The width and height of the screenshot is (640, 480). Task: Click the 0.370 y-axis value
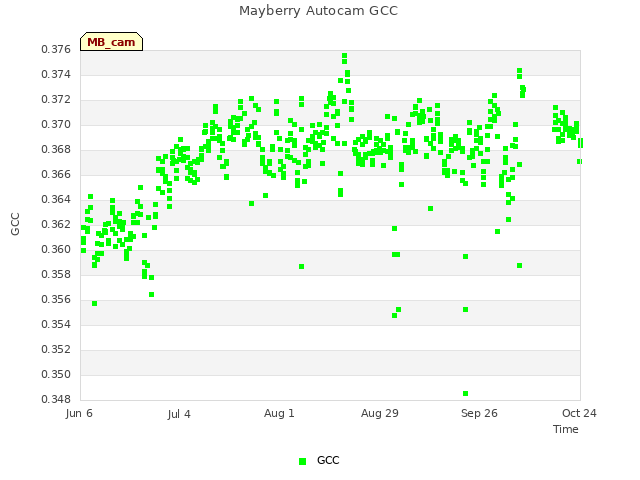[56, 124]
